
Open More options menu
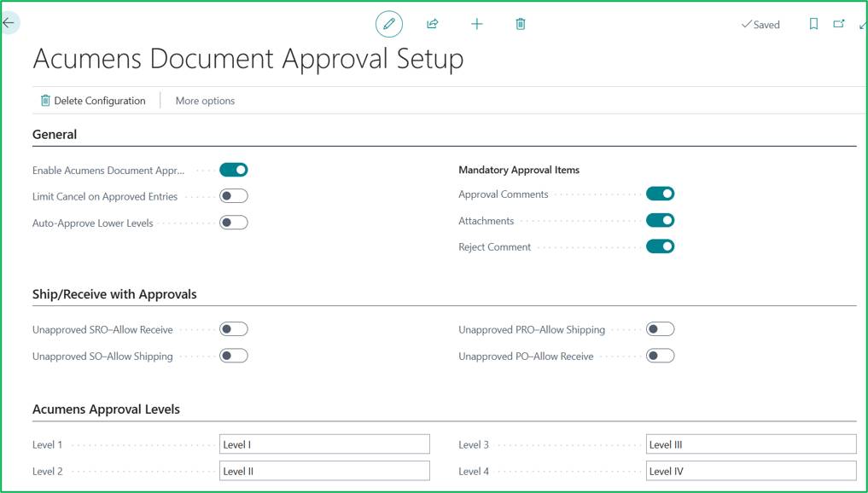pos(205,101)
